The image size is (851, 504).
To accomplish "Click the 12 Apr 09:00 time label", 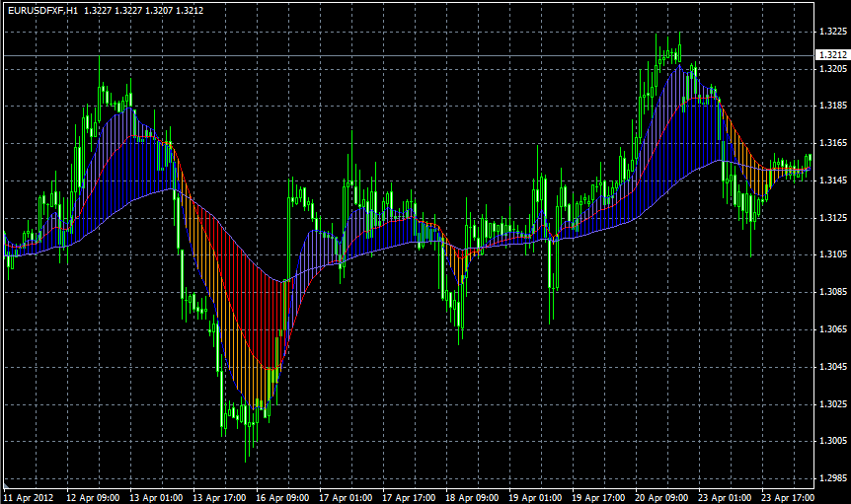I will 93,497.
